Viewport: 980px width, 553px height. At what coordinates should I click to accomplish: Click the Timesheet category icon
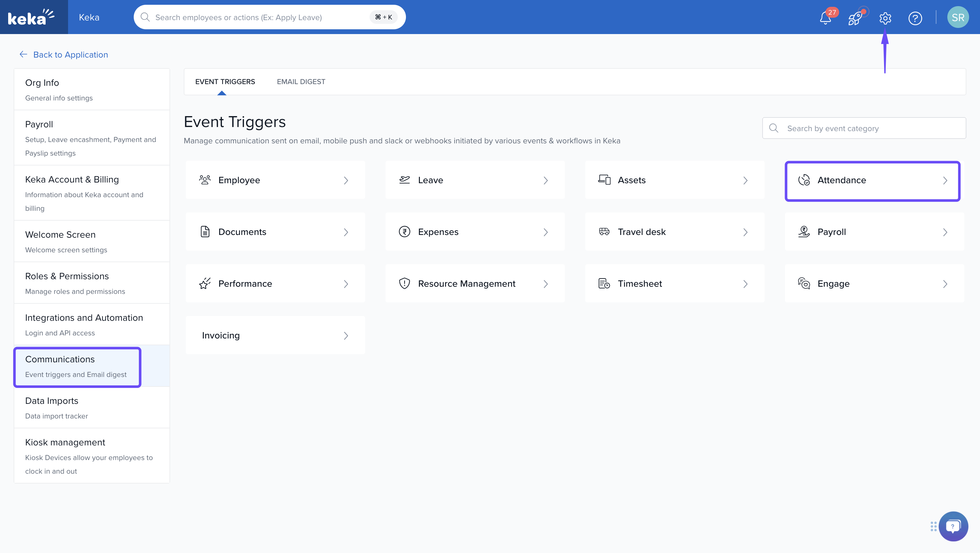[604, 284]
